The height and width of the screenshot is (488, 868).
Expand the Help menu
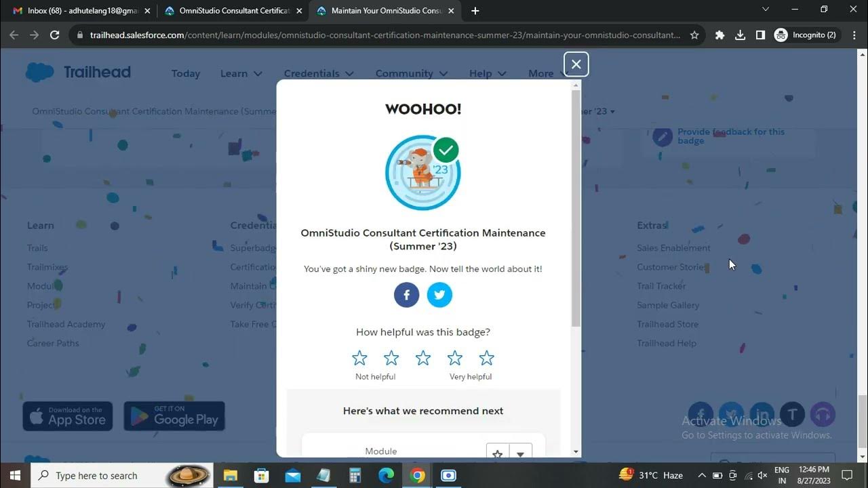pos(488,73)
